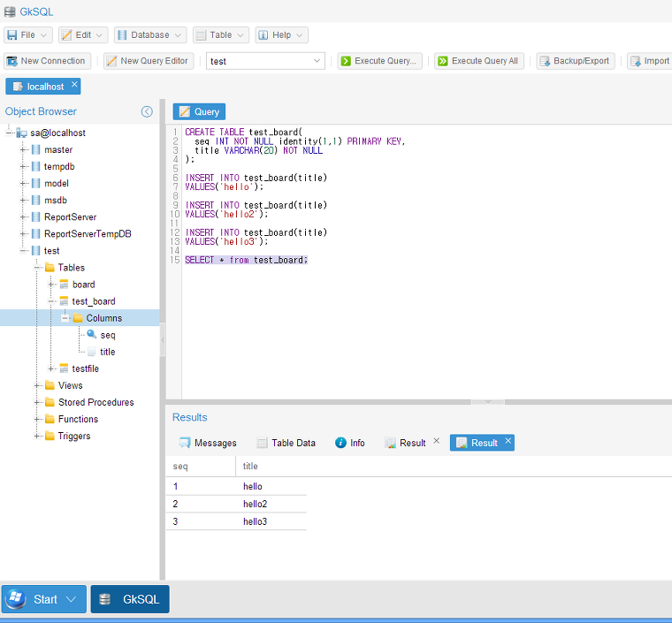
Task: Select the Query editor tab
Action: pos(199,111)
